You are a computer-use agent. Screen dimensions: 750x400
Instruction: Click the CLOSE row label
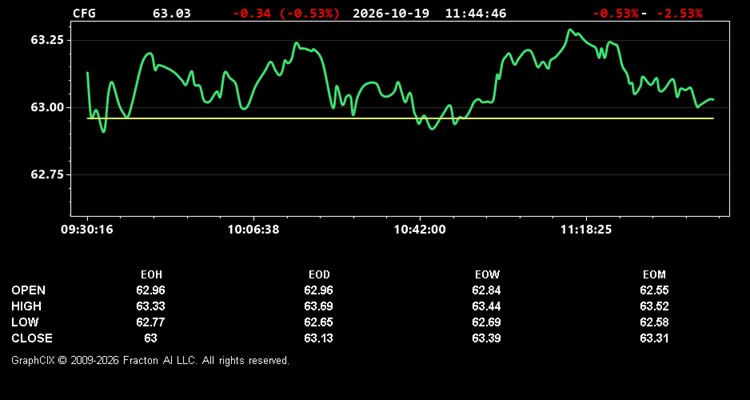click(x=32, y=338)
